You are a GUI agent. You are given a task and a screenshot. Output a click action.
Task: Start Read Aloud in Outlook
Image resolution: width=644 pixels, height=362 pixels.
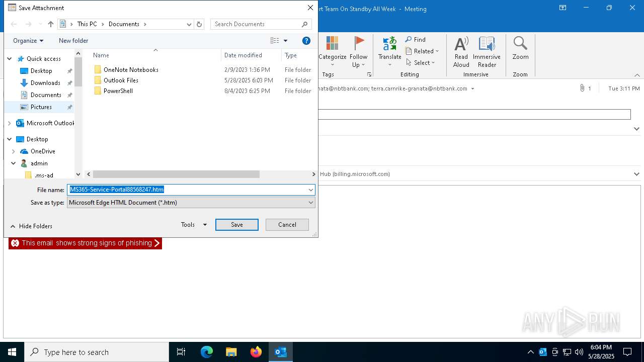461,52
